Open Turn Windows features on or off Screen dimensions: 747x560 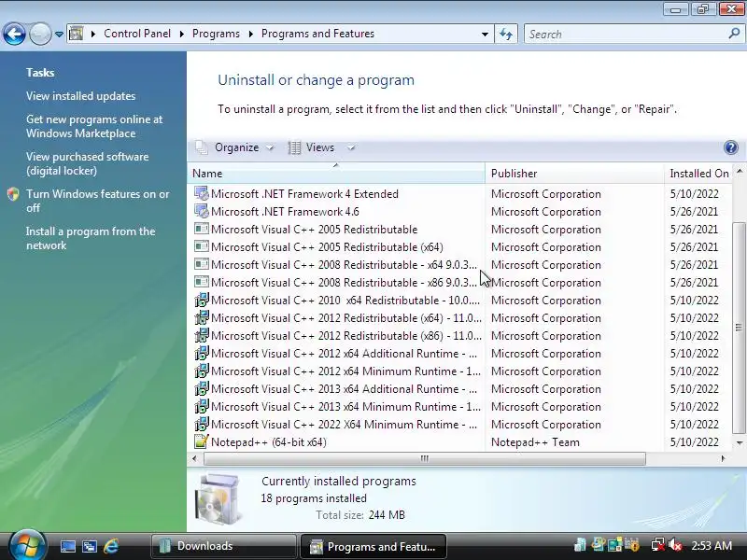click(x=98, y=201)
